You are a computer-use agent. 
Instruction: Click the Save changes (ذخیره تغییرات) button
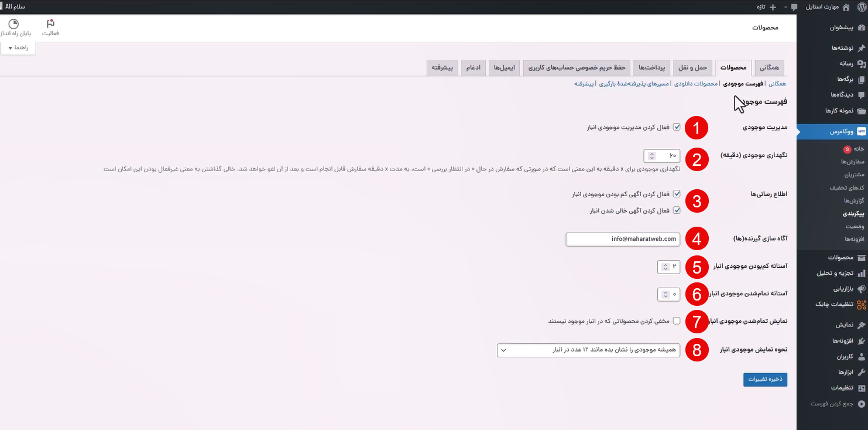click(765, 380)
